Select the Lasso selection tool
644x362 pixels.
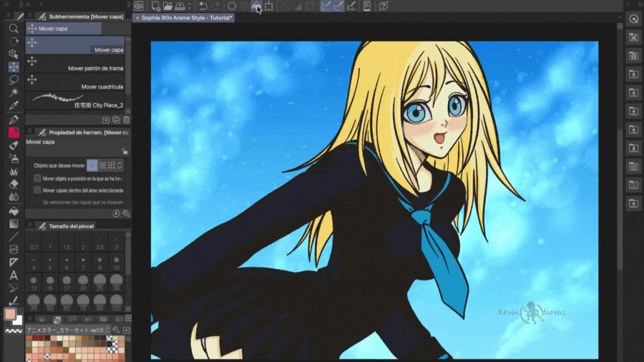(x=14, y=79)
